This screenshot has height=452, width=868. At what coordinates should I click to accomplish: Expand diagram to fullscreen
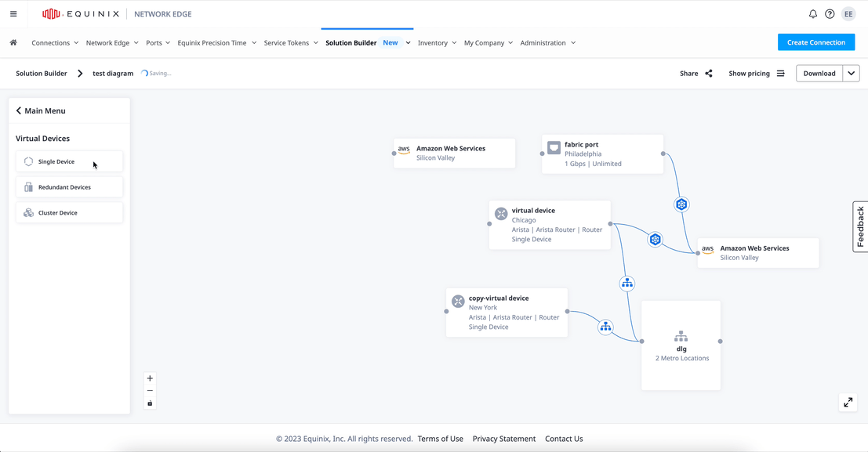point(848,403)
